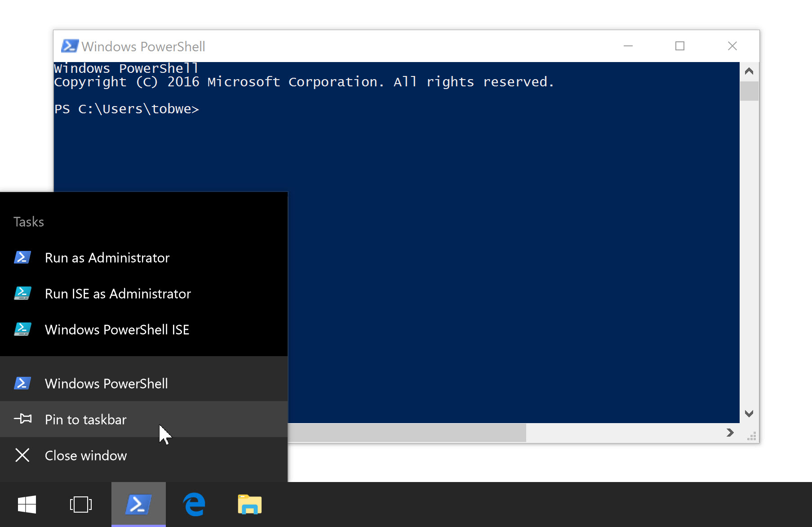Screen dimensions: 812x527
Task: Click the vertical scrollbar up arrow
Action: pyautogui.click(x=749, y=71)
